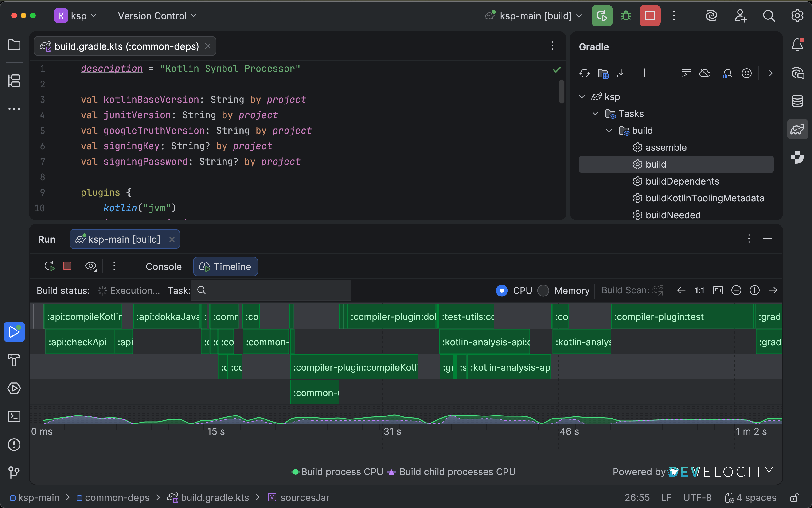Open the Gradle tool window elephant icon
The image size is (812, 508).
(x=797, y=129)
